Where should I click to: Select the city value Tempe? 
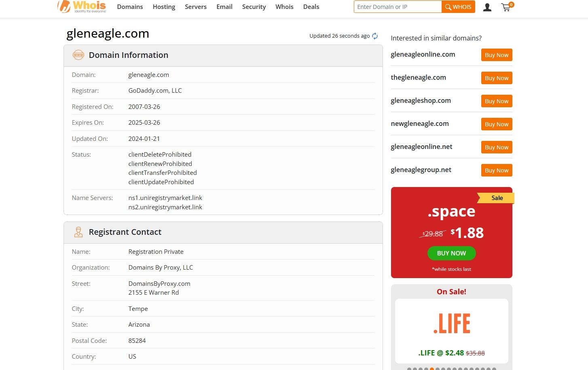point(138,309)
